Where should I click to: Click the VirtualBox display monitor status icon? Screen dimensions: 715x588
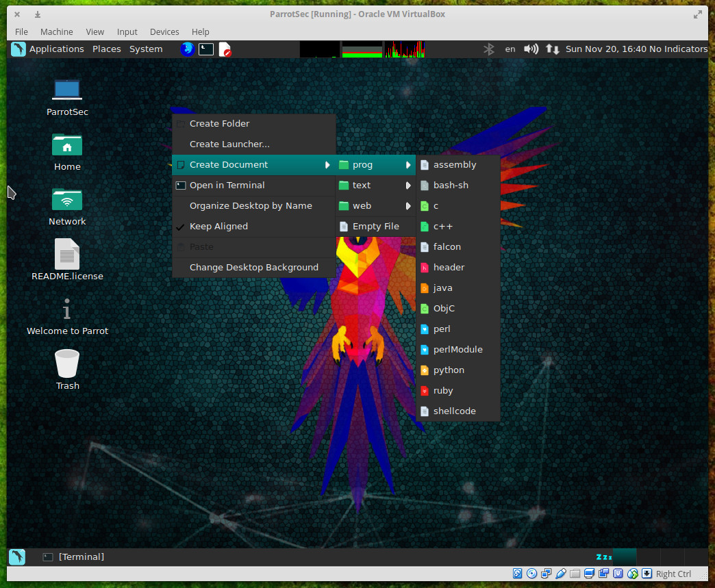coord(589,574)
